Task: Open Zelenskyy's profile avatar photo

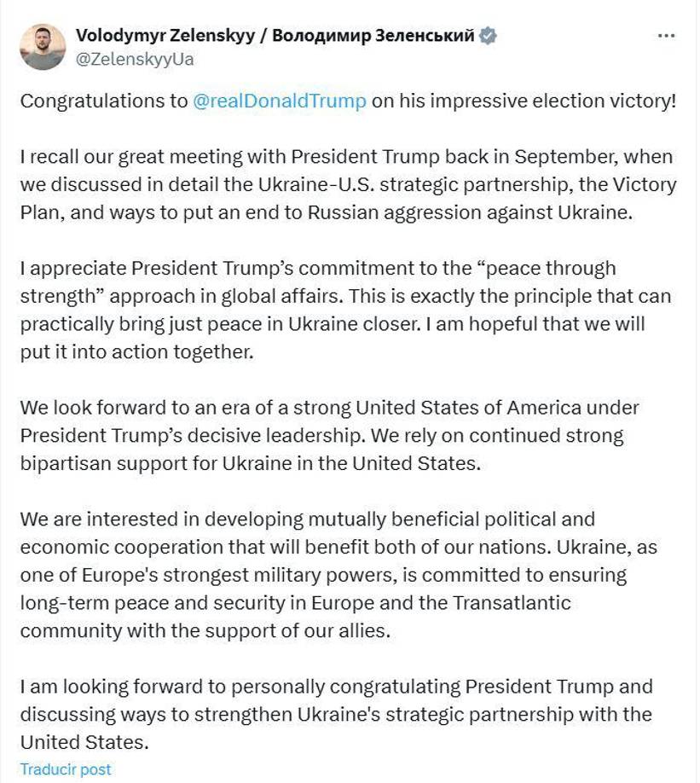Action: click(x=41, y=45)
